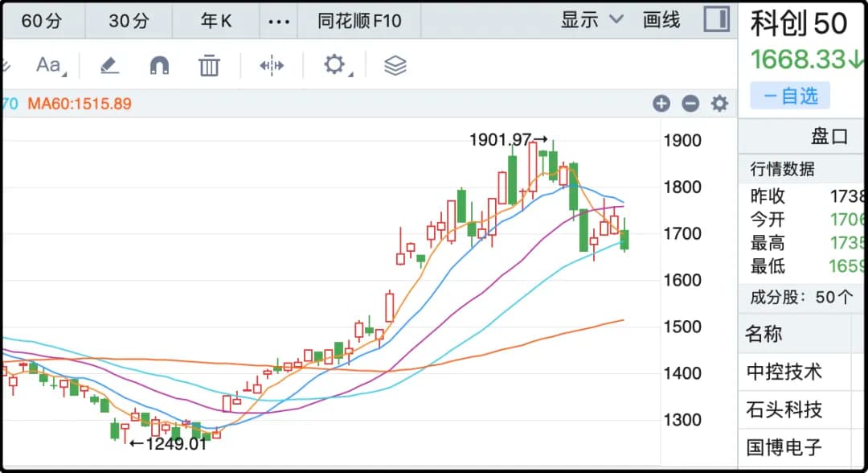This screenshot has height=473, width=868.
Task: Click the 成分股: 50个 label
Action: point(801,297)
